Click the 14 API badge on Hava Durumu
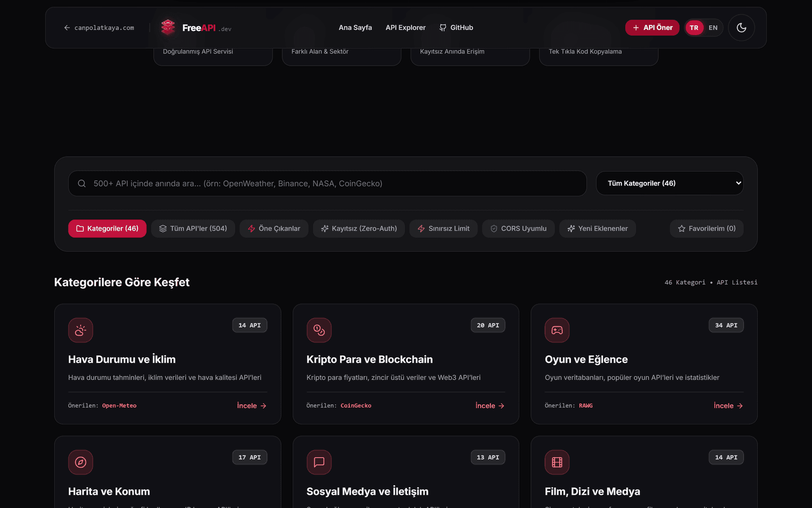812x508 pixels. tap(250, 325)
